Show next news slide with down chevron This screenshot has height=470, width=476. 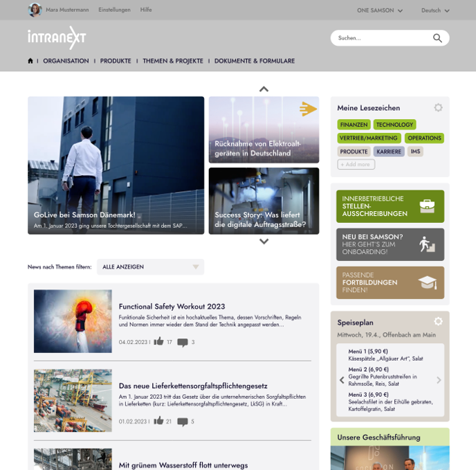[264, 241]
